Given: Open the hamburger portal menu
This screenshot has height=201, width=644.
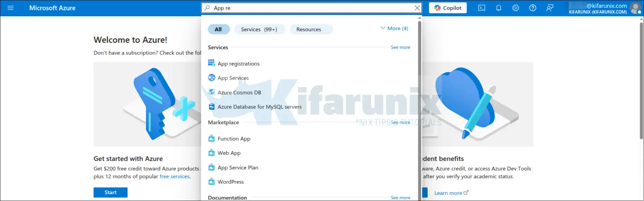Looking at the screenshot, I should 10,8.
